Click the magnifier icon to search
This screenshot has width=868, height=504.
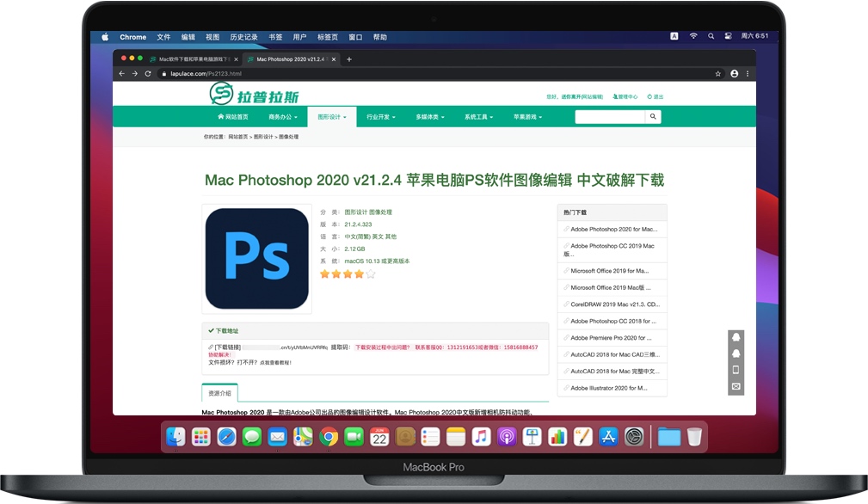(x=653, y=116)
